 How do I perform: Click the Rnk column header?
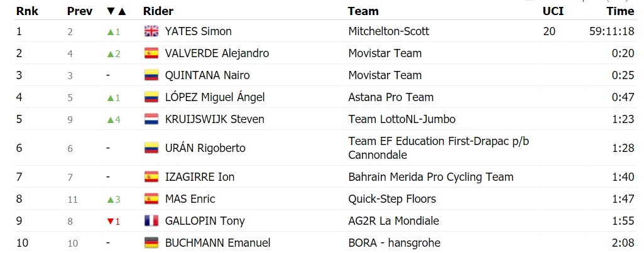[26, 11]
